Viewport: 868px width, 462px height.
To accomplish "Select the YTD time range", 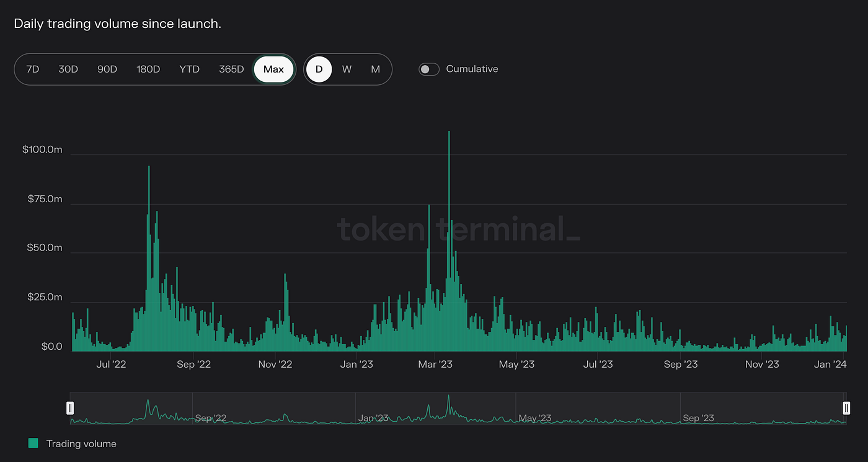I will tap(189, 69).
